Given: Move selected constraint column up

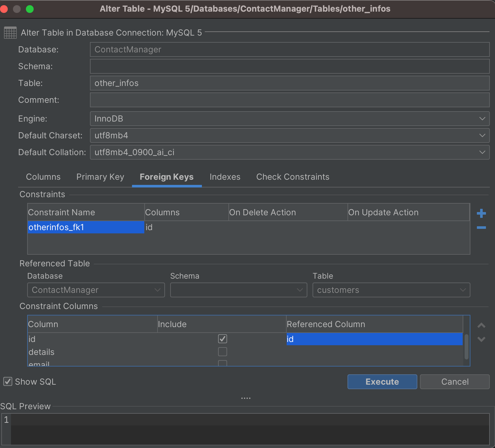Looking at the screenshot, I should [x=481, y=325].
